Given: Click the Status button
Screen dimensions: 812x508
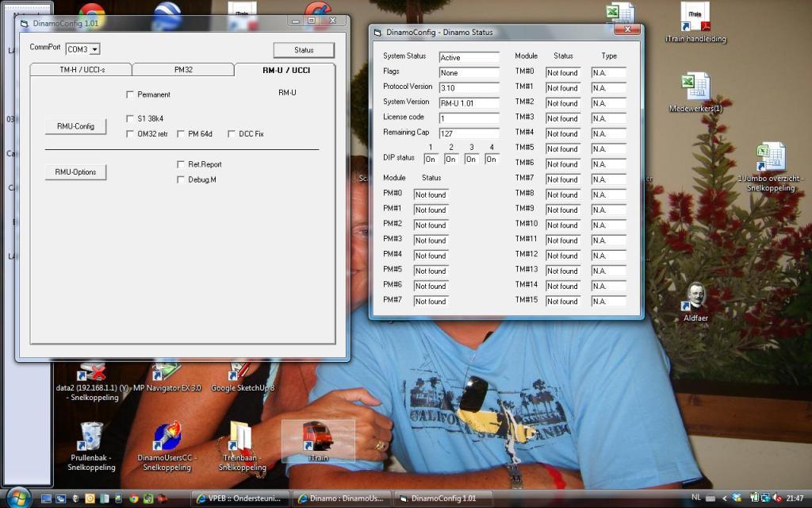Looking at the screenshot, I should pos(303,50).
